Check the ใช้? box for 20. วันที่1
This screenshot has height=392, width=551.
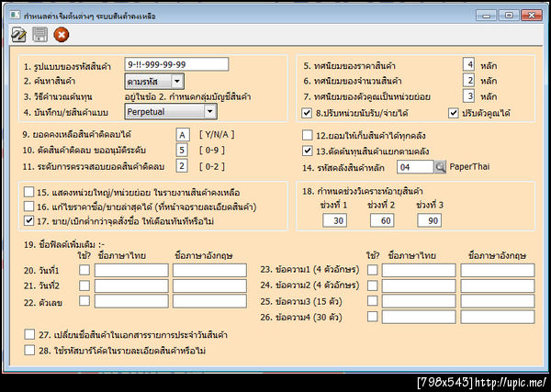point(84,270)
